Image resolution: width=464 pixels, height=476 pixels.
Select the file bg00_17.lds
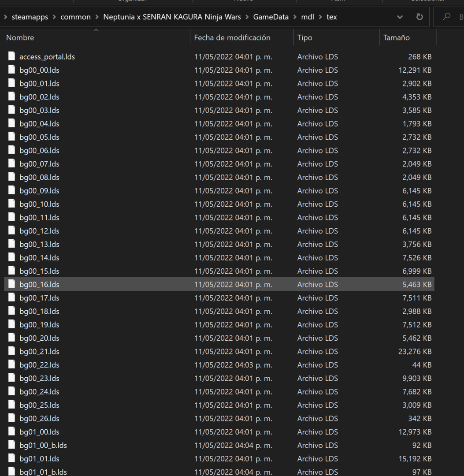tap(39, 298)
